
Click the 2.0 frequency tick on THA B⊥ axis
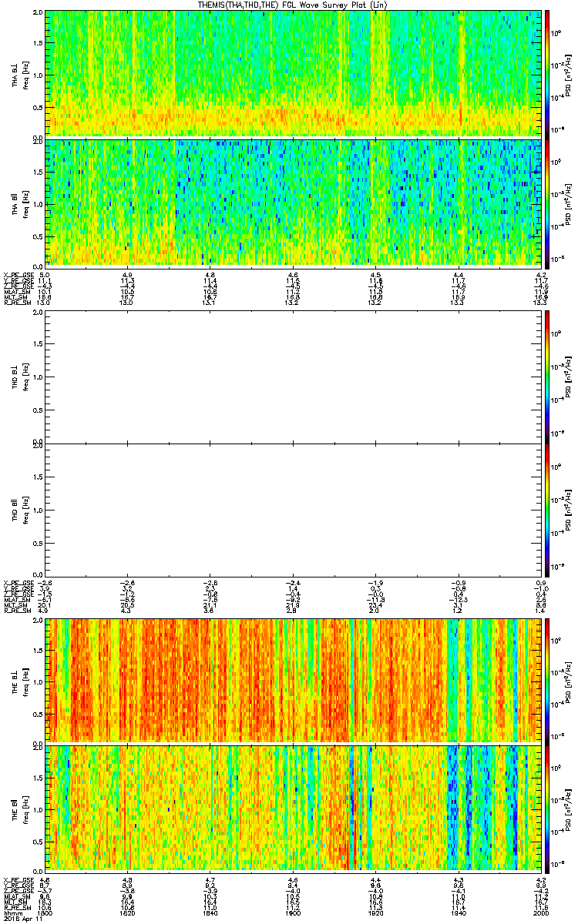38,13
